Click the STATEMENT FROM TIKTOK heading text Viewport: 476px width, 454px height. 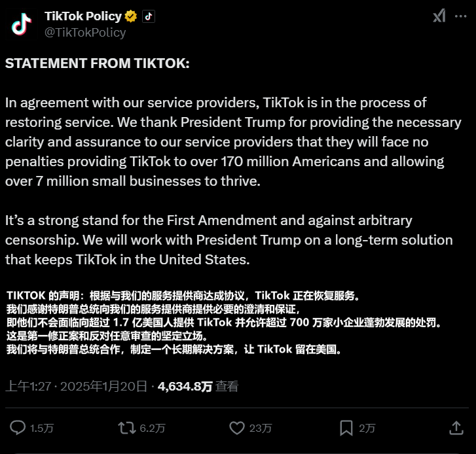(98, 64)
